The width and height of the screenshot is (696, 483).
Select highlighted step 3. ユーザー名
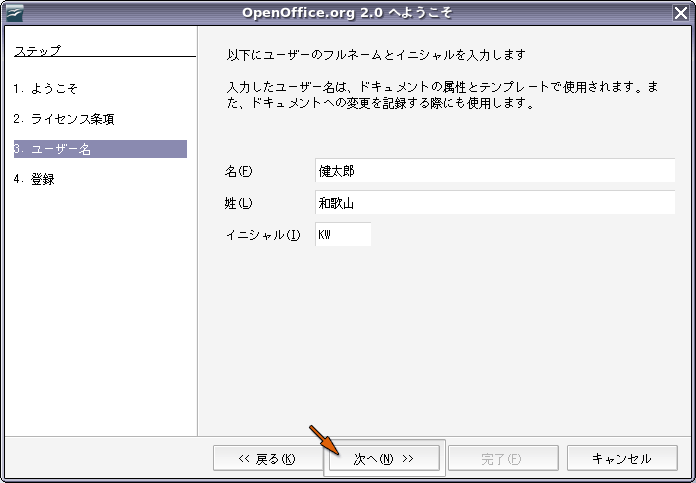click(x=100, y=149)
